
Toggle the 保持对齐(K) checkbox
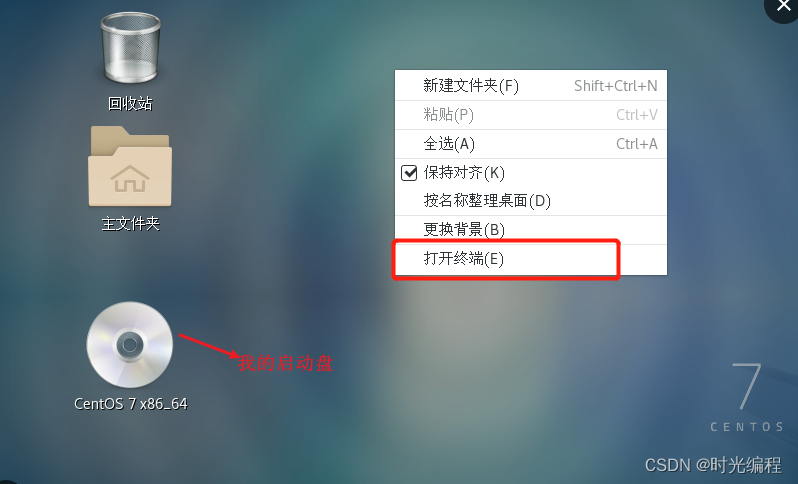tap(409, 173)
